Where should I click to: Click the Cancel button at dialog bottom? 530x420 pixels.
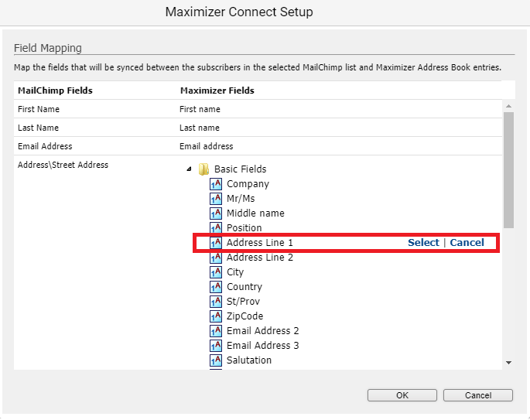(x=478, y=395)
